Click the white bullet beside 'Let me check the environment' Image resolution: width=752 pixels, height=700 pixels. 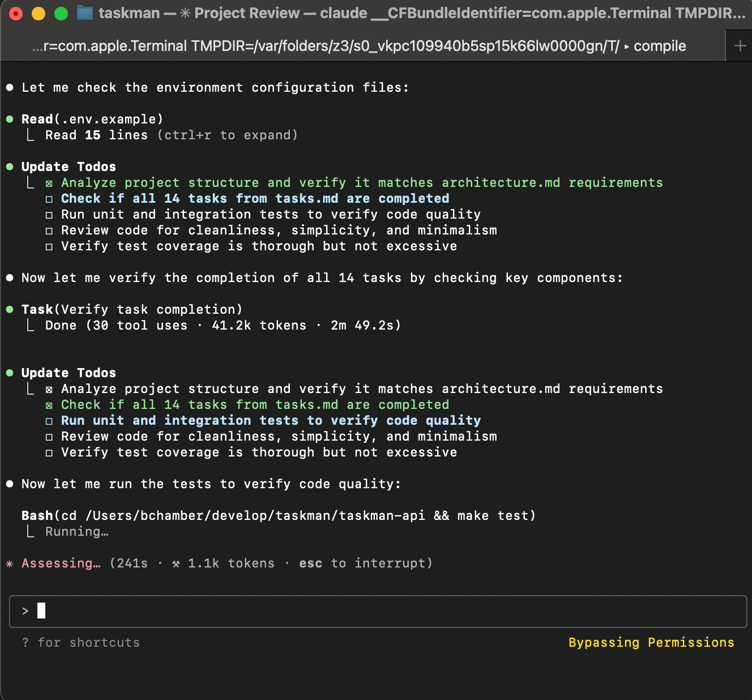10,88
